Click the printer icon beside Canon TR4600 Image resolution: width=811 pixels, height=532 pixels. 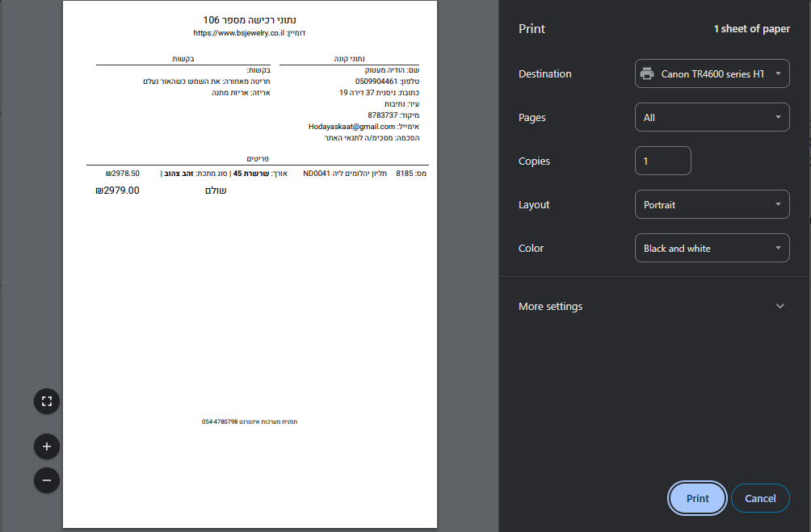click(647, 73)
